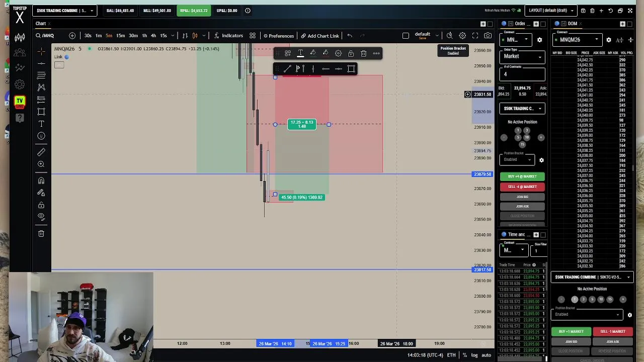Open Order Type Market dropdown

[x=522, y=56]
